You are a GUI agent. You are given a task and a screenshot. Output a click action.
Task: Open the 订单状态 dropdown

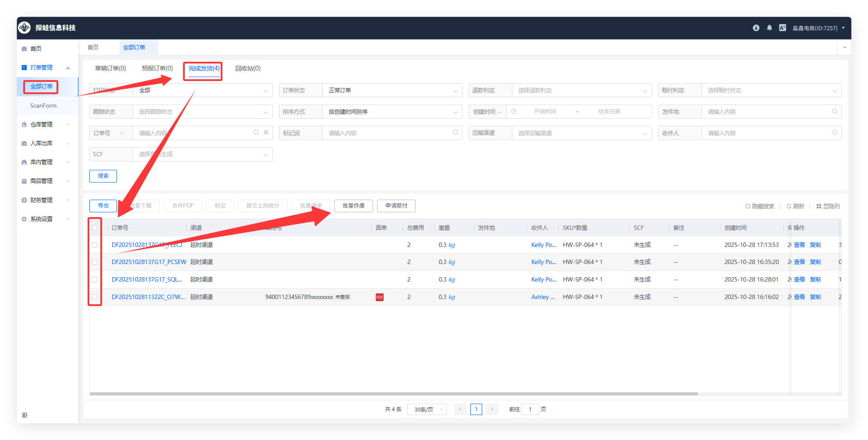392,91
